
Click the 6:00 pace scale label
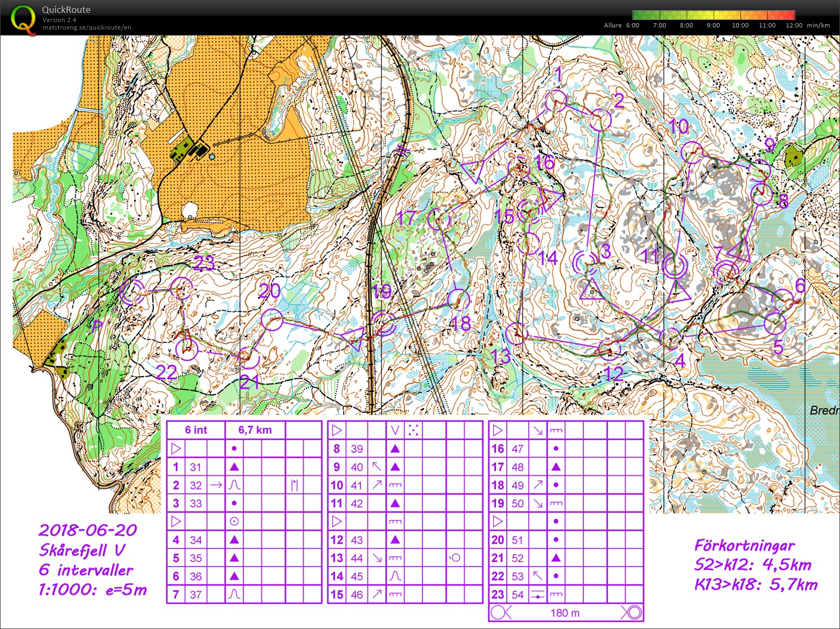[x=633, y=25]
